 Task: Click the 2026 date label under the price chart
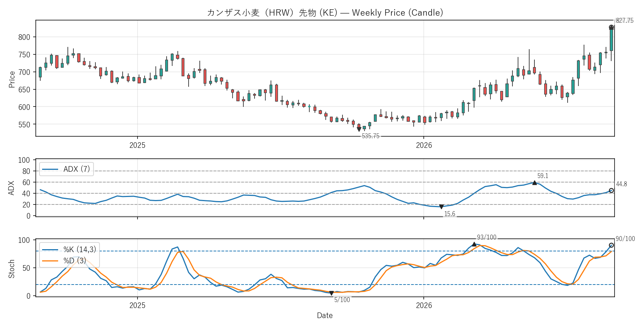tap(424, 145)
